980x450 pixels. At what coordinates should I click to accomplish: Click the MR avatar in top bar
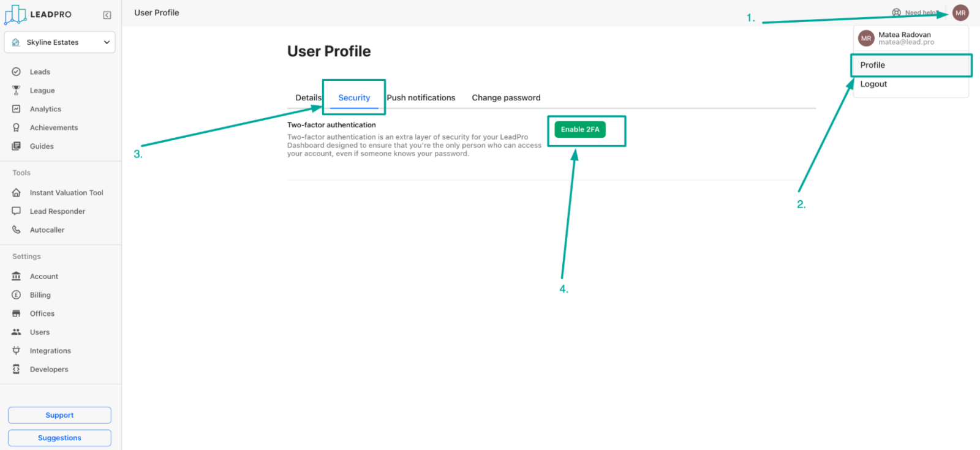[x=960, y=13]
